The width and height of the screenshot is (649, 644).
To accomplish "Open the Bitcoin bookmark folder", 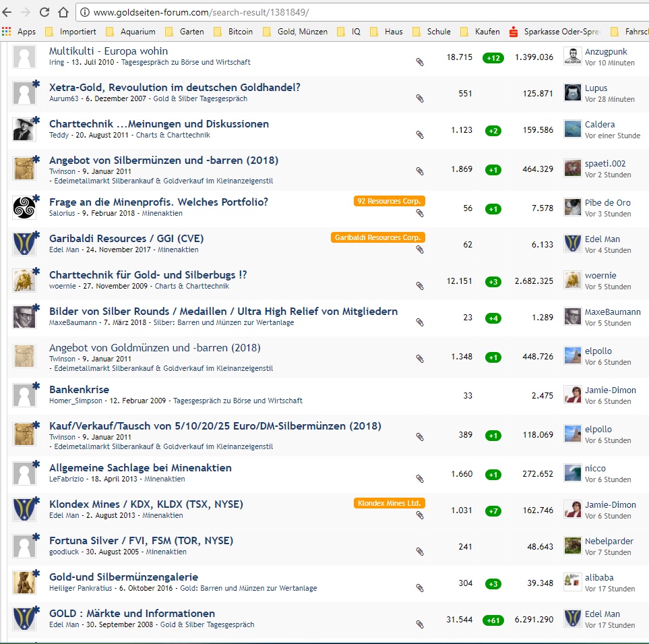I will 233,32.
